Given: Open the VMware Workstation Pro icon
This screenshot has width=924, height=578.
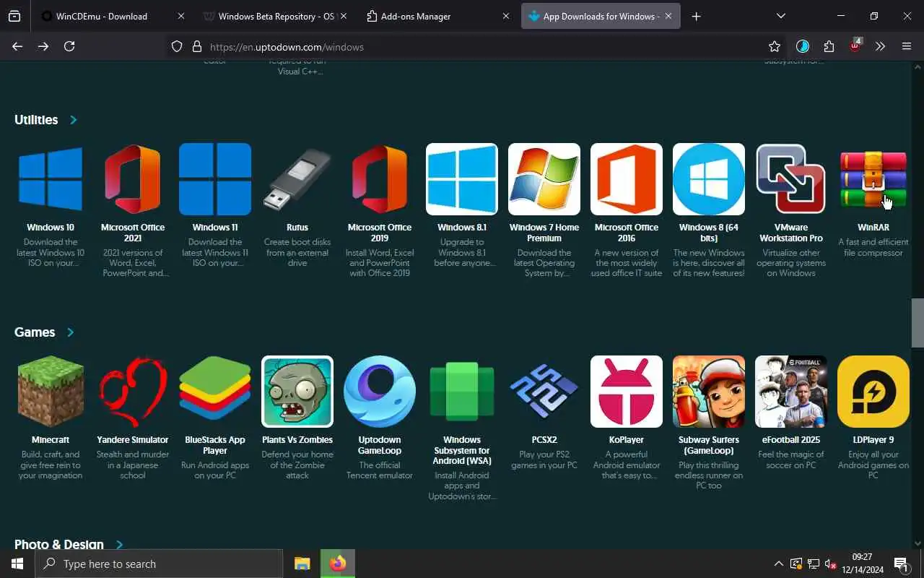Looking at the screenshot, I should pos(791,179).
